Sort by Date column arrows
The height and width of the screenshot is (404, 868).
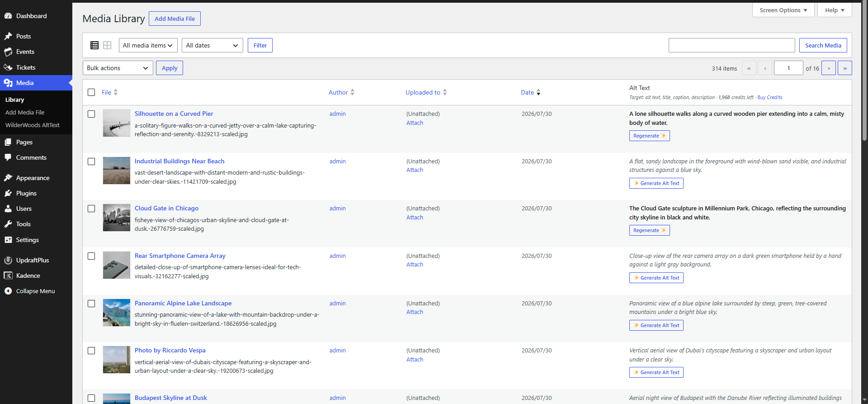538,92
